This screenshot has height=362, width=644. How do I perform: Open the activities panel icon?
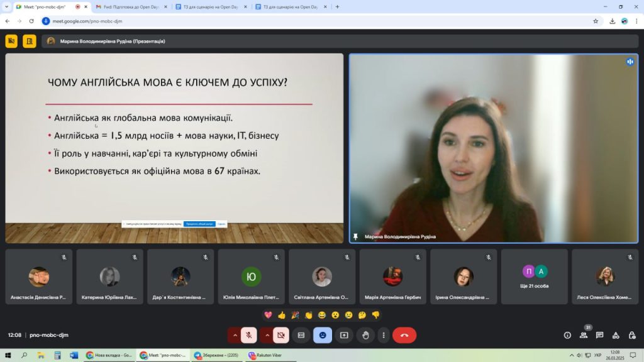tap(615, 336)
